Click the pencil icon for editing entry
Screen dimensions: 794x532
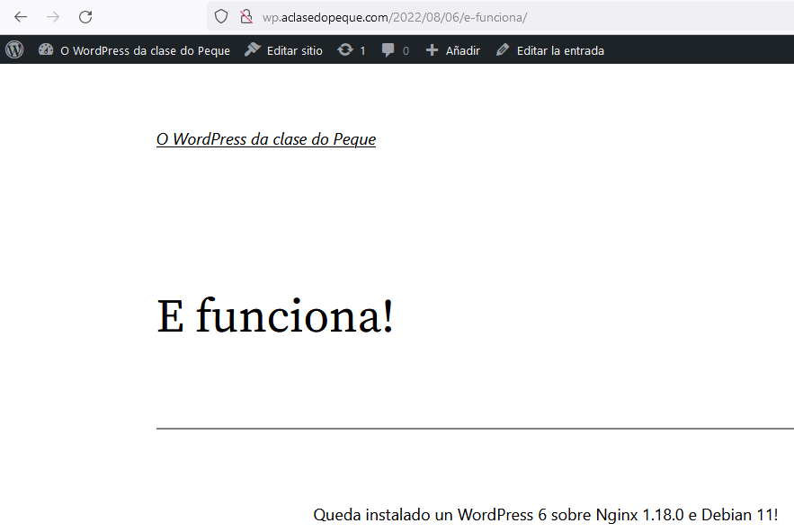coord(503,49)
